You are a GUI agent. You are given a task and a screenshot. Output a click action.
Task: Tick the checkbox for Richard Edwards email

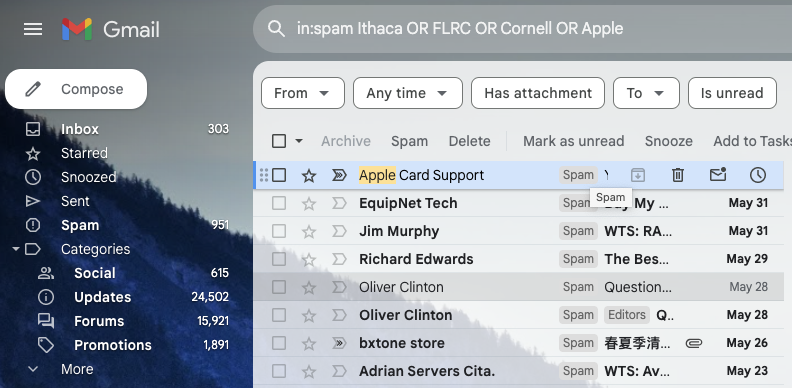[x=279, y=259]
